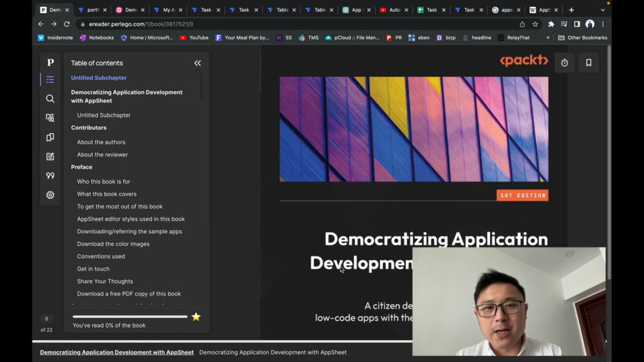The height and width of the screenshot is (362, 644).
Task: Open the Contributors chapter
Action: click(x=89, y=128)
